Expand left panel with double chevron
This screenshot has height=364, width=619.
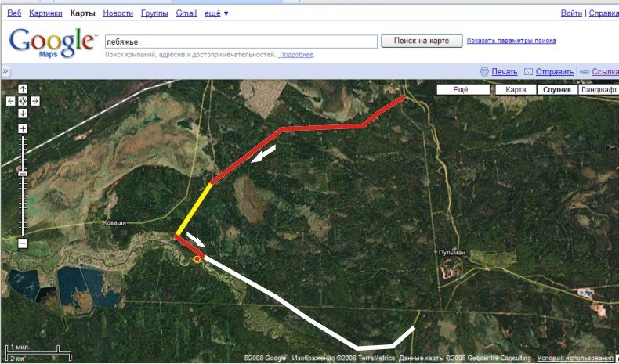click(5, 71)
